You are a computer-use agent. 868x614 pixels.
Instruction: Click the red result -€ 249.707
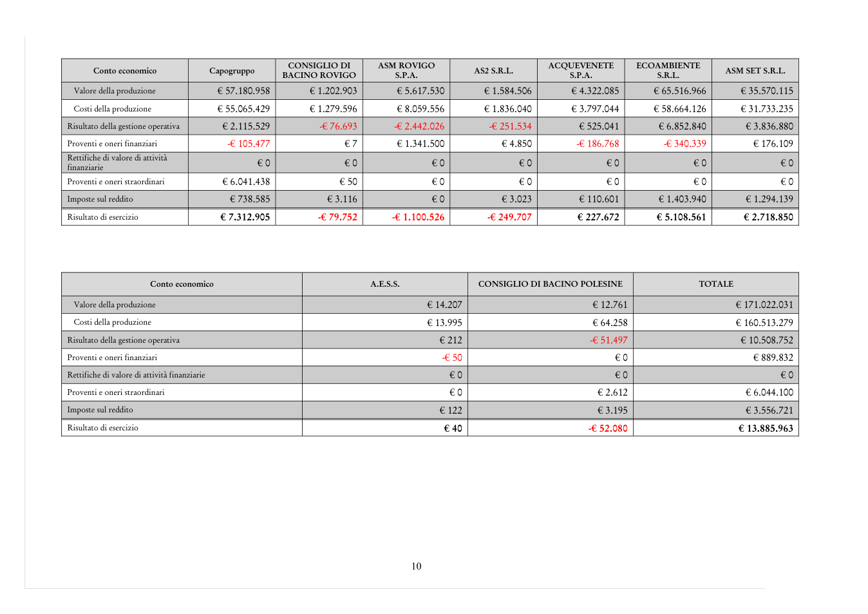509,217
